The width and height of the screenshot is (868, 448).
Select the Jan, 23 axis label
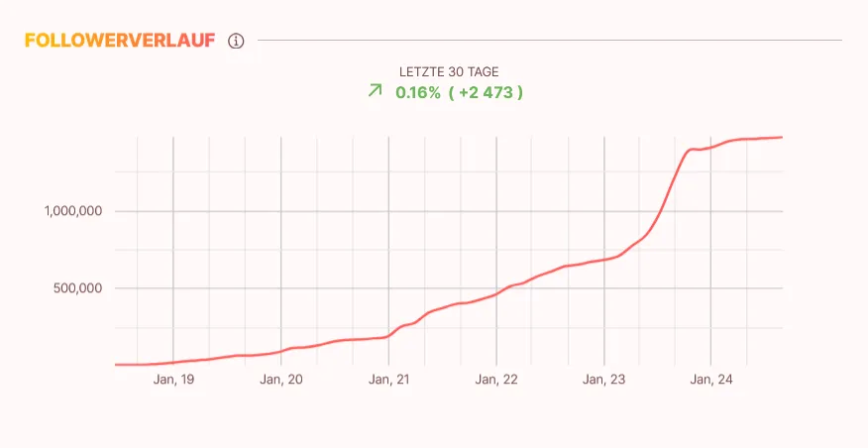[603, 380]
